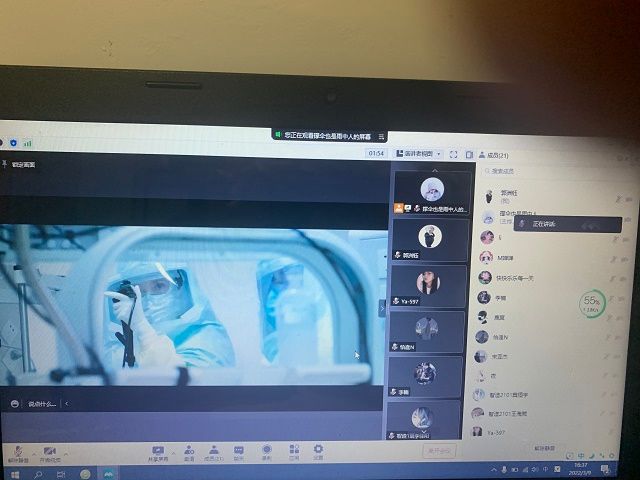Click the Leave Meeting button
The height and width of the screenshot is (480, 640).
(x=439, y=451)
